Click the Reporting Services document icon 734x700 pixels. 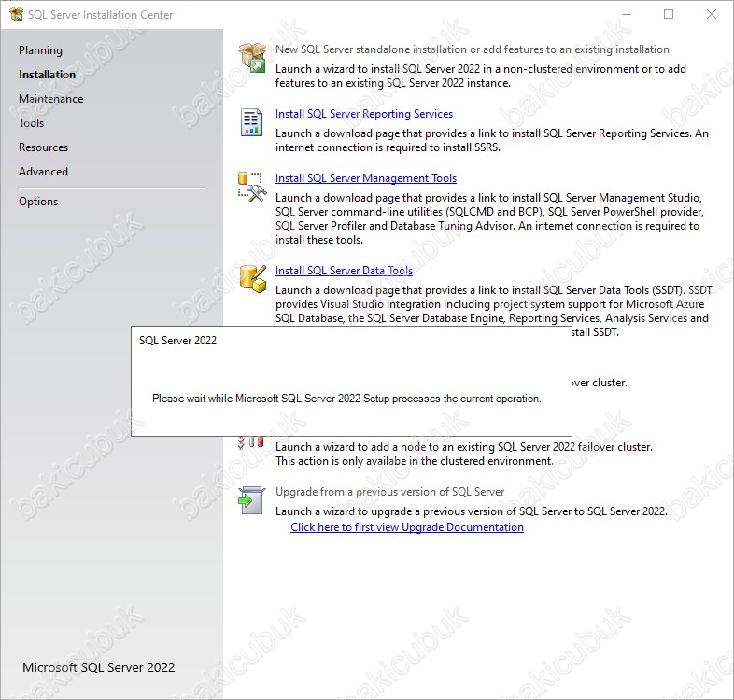click(x=251, y=122)
